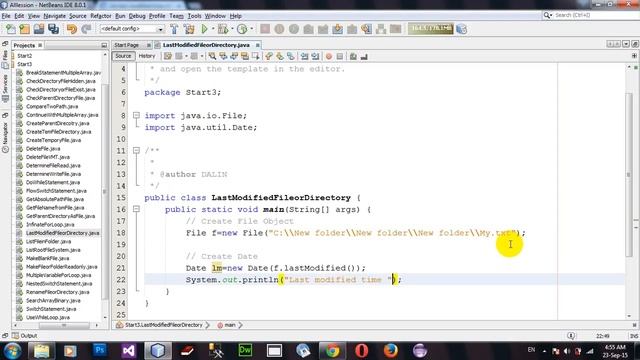This screenshot has height=360, width=640.
Task: Click the Undo toolbar icon
Action: (72, 29)
